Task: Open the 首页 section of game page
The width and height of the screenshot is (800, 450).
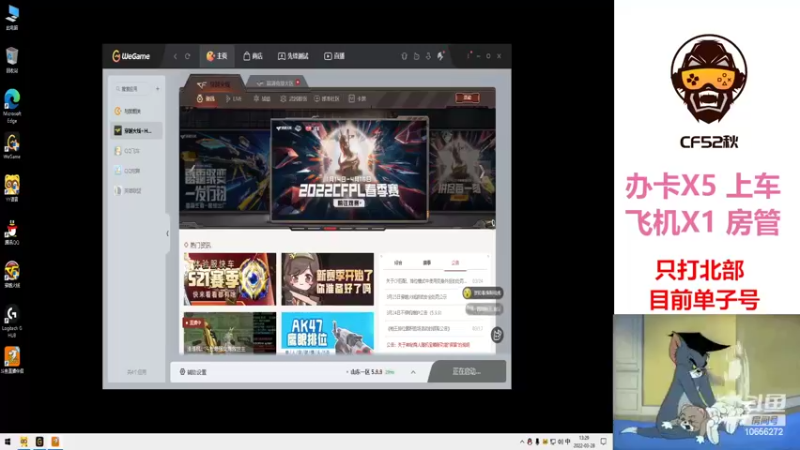Action: click(206, 98)
